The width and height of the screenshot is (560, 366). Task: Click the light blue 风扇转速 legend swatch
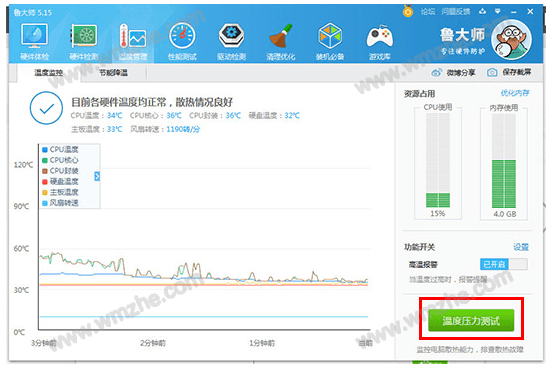click(45, 204)
